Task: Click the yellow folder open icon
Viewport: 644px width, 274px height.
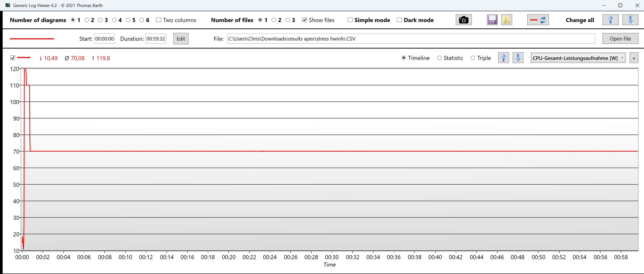Action: 506,20
